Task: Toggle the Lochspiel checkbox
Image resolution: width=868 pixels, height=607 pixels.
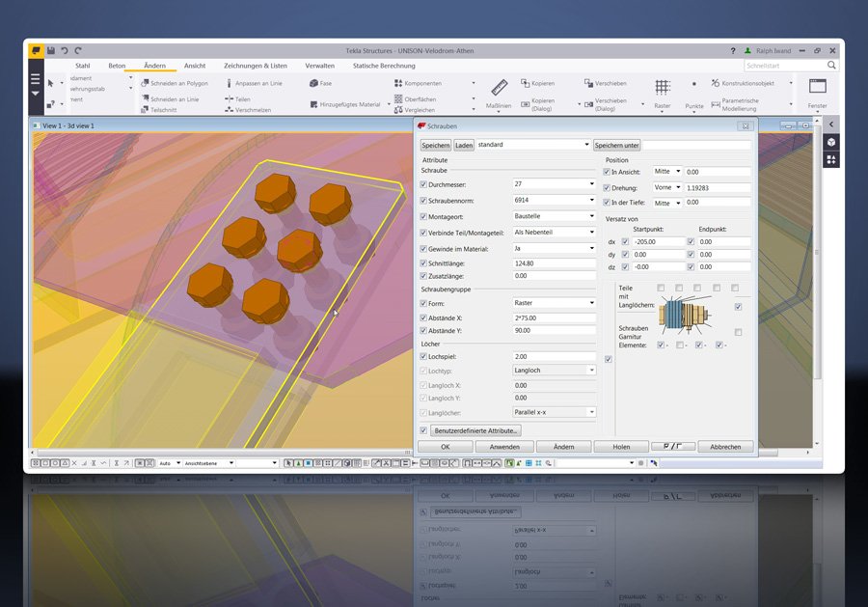Action: (423, 356)
